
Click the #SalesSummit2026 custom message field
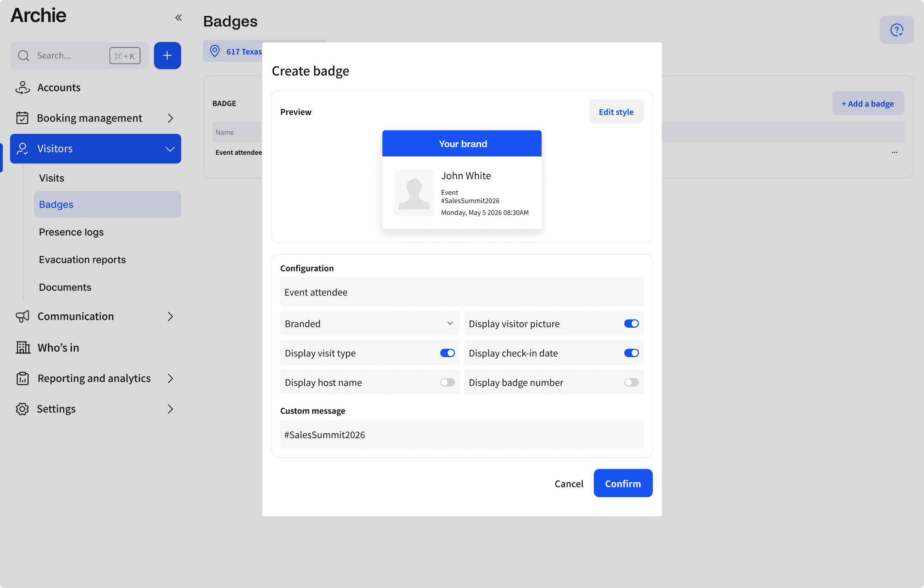pos(462,434)
